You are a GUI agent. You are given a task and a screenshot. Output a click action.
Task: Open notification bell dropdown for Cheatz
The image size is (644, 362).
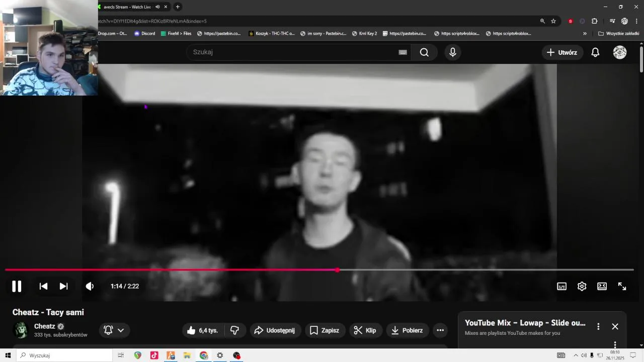(114, 330)
